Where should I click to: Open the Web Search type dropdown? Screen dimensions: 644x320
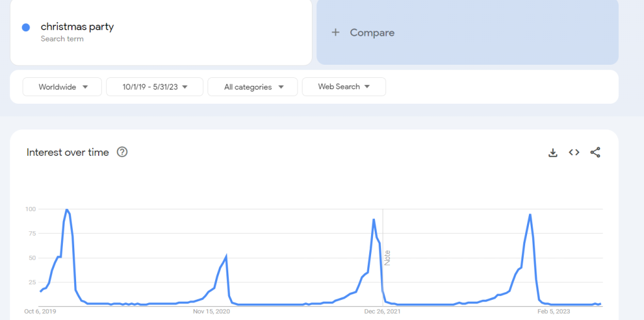[x=344, y=87]
